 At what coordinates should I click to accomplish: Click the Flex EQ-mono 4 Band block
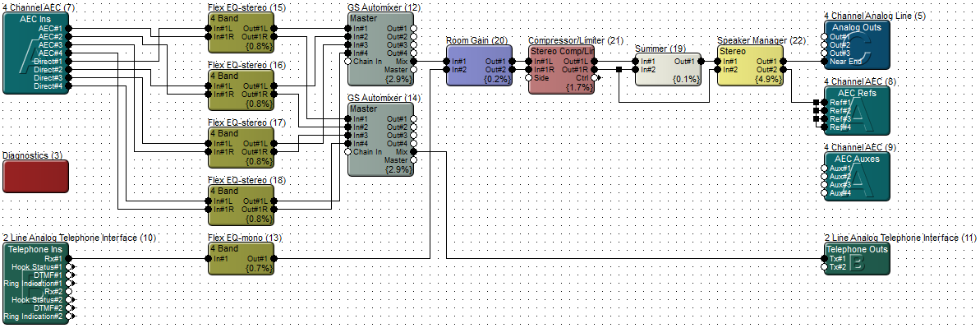[x=241, y=258]
